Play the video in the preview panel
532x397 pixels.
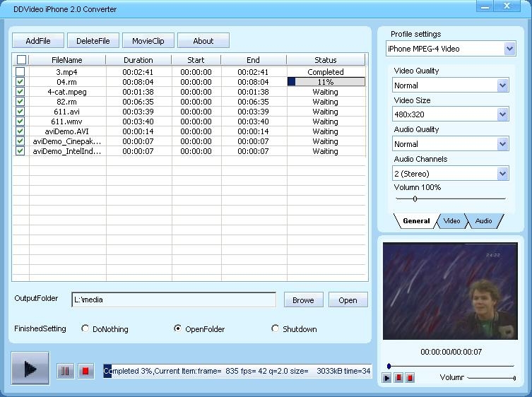click(387, 378)
